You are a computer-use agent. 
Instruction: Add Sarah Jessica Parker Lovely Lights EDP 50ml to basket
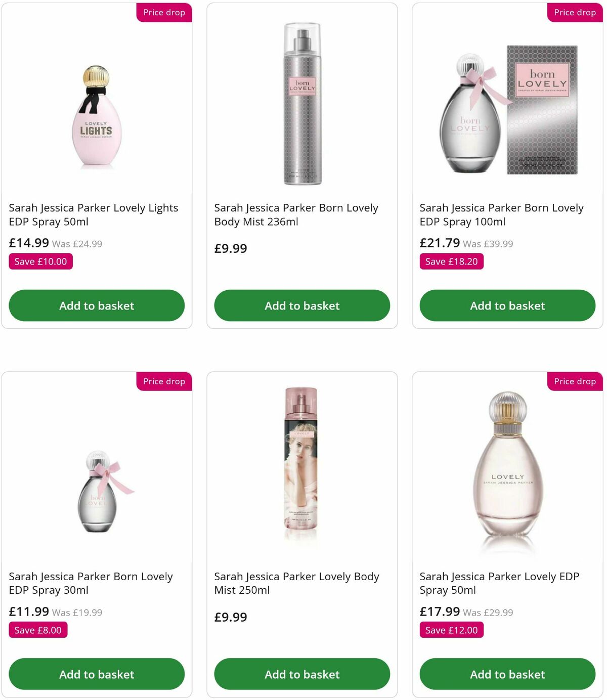pos(96,305)
